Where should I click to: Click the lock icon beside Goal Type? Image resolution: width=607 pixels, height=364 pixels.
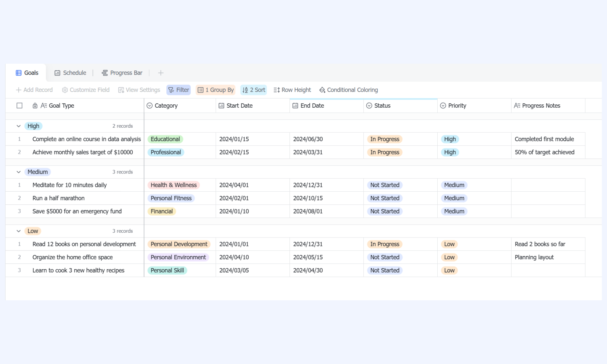click(x=35, y=106)
